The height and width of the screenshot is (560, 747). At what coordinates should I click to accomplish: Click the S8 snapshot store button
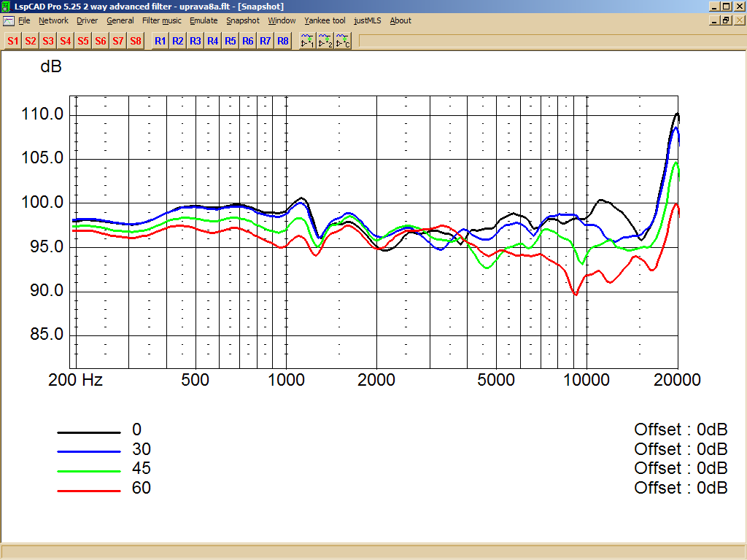(x=136, y=41)
